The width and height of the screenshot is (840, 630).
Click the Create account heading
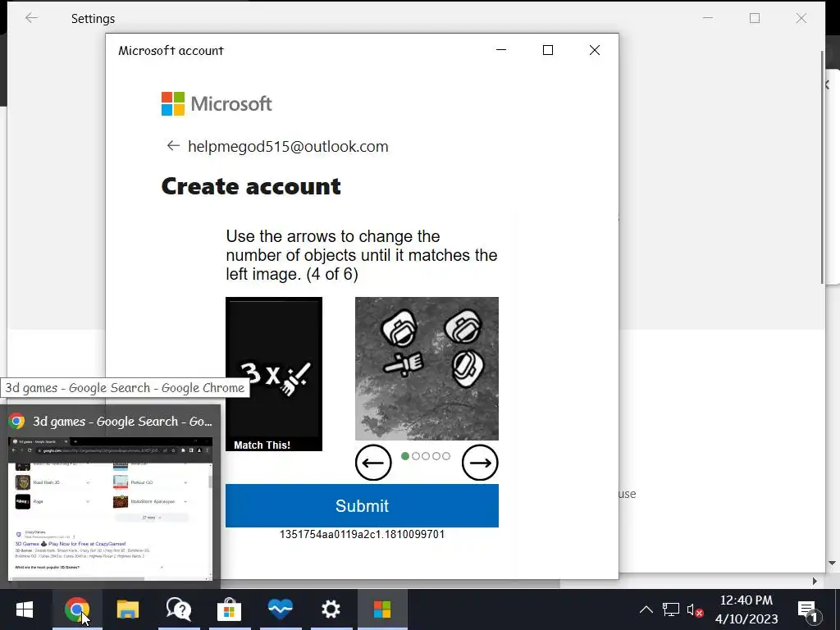pos(251,186)
